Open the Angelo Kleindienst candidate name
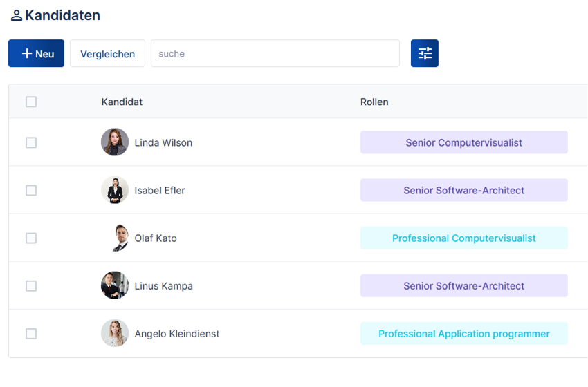This screenshot has width=588, height=387. point(177,334)
